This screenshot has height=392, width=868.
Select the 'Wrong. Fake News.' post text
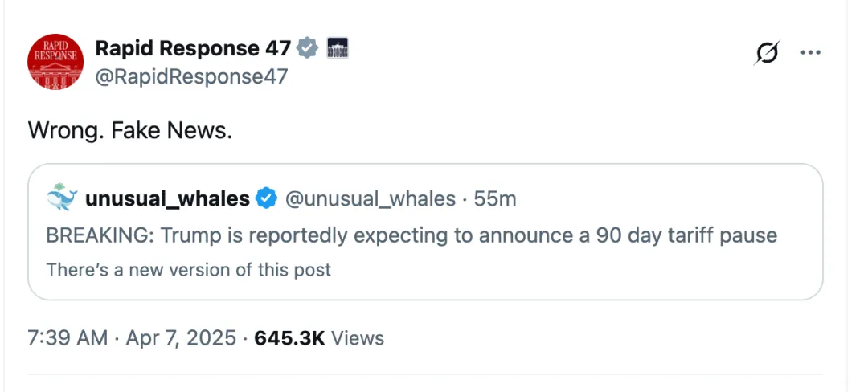click(x=130, y=130)
